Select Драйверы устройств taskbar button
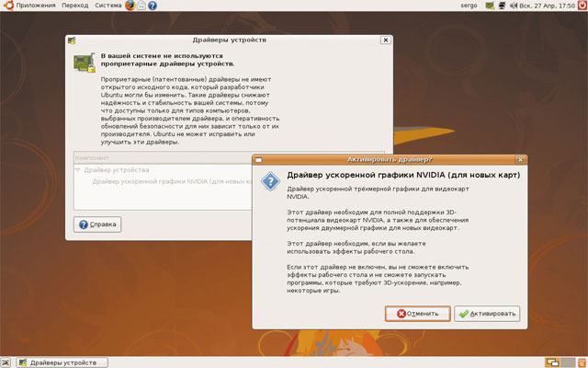 click(x=62, y=362)
